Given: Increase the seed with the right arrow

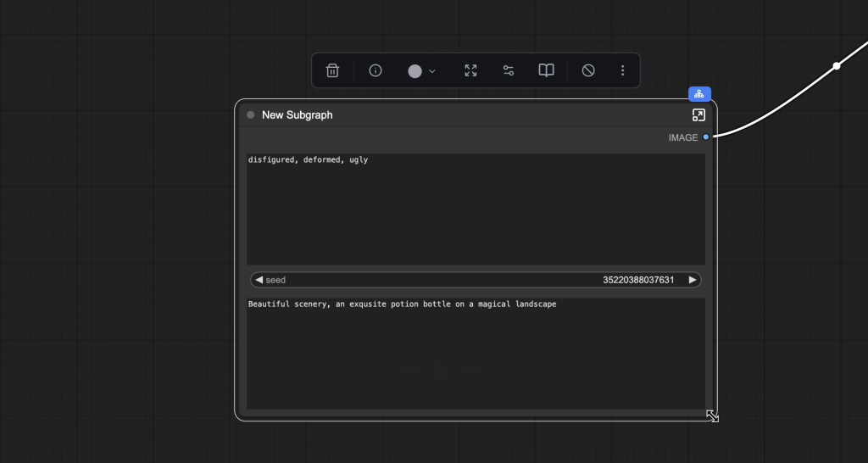Looking at the screenshot, I should (693, 280).
